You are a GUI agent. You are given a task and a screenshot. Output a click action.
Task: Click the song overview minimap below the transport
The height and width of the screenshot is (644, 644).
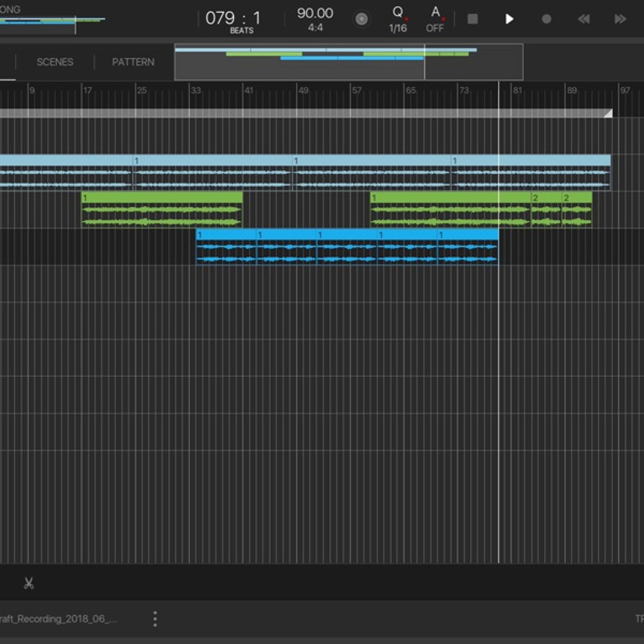coord(349,62)
